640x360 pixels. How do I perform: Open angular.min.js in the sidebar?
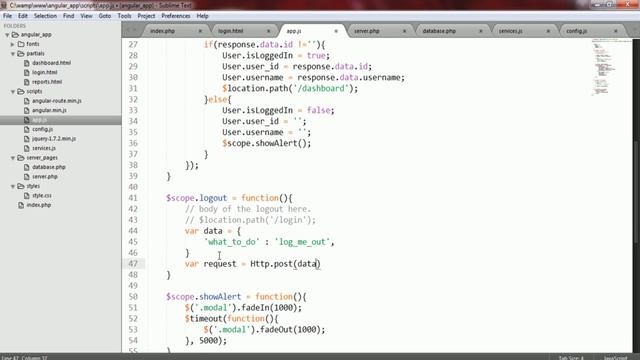(x=49, y=110)
